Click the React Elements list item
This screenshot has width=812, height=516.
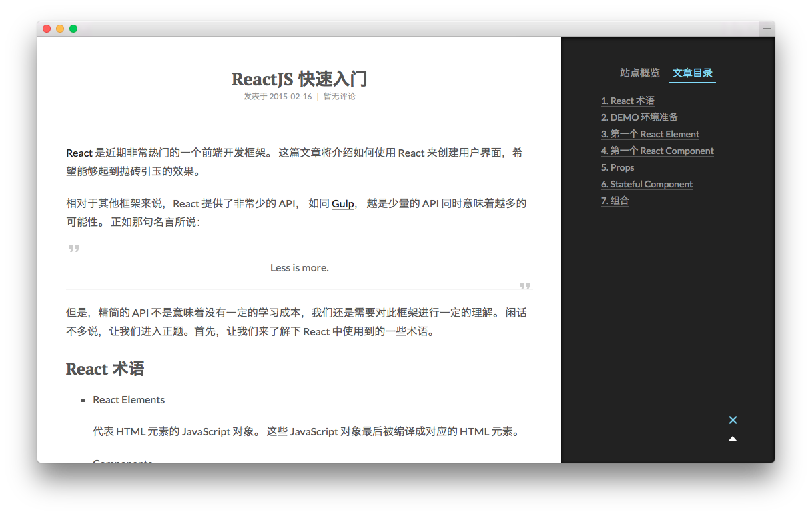pyautogui.click(x=129, y=400)
